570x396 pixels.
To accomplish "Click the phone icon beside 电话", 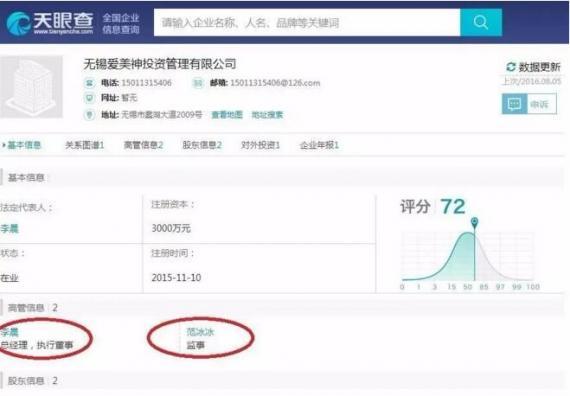I will (x=89, y=83).
